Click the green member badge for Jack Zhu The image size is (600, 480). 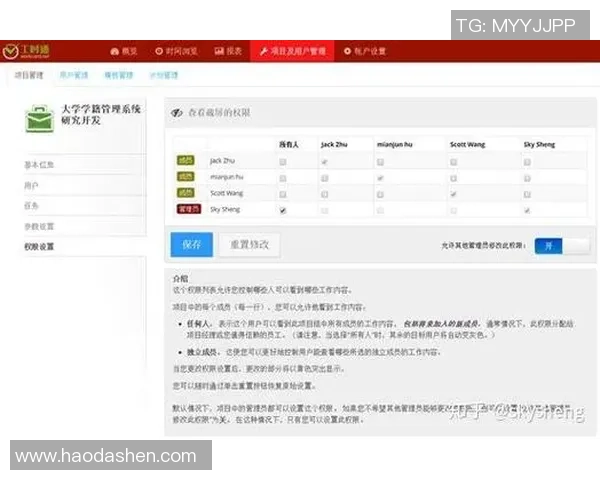coord(186,160)
